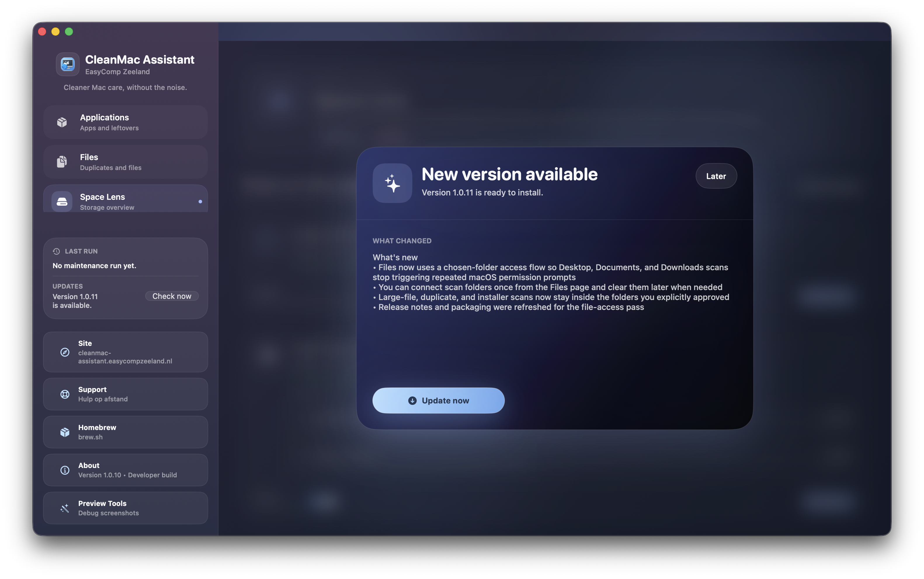Open brew.sh via the Homebrew entry

tap(125, 432)
